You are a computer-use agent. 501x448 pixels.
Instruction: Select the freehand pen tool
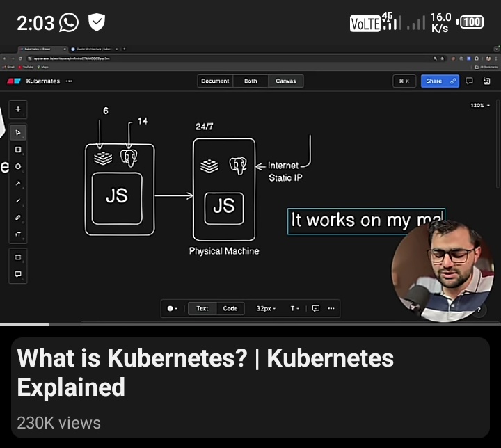(x=18, y=217)
